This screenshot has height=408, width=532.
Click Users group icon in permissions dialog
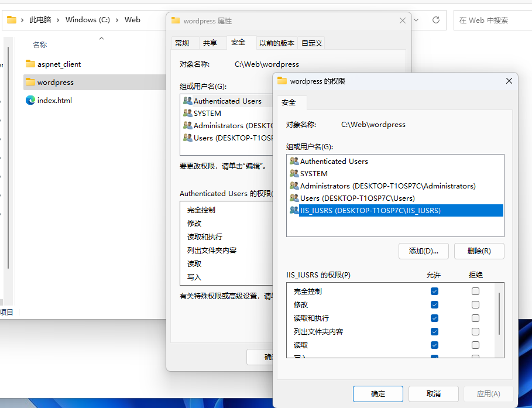(294, 198)
